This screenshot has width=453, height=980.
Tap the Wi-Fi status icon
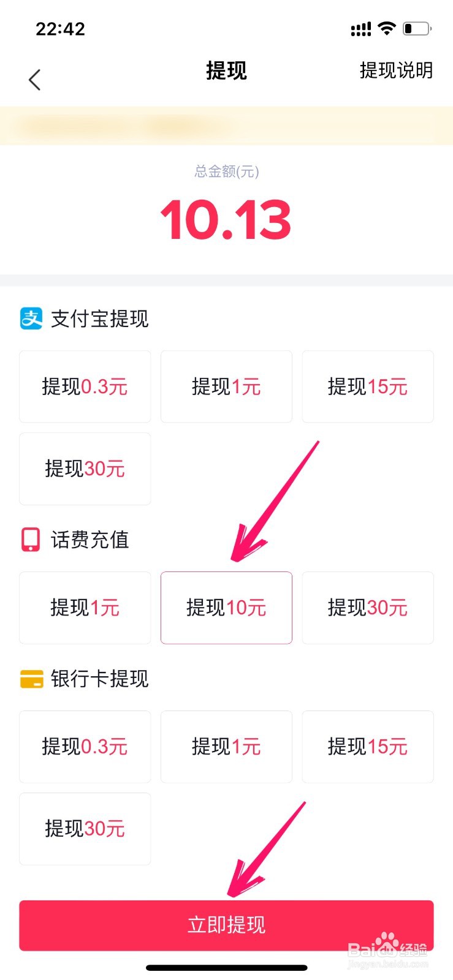coord(387,28)
